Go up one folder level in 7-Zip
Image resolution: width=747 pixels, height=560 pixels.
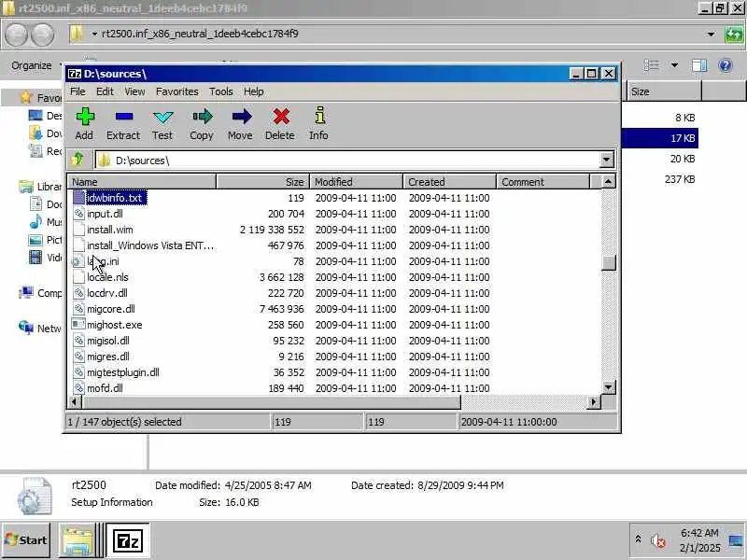click(x=78, y=159)
